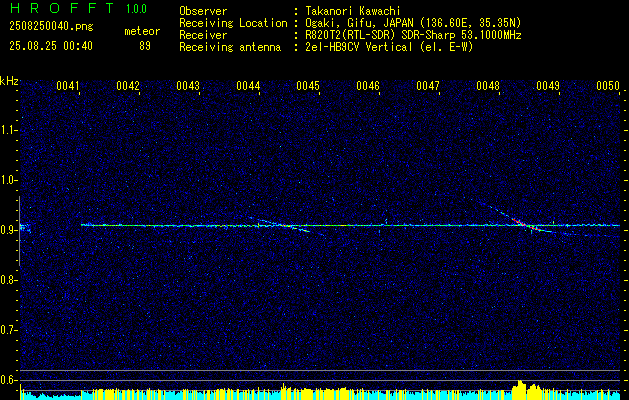Click time marker 0047
This screenshot has width=629, height=400.
428,86
